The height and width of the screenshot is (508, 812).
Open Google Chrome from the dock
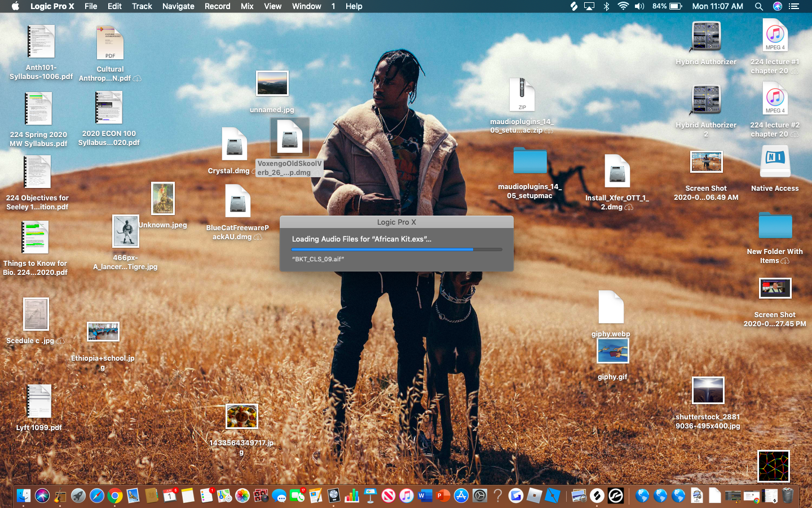tap(115, 496)
